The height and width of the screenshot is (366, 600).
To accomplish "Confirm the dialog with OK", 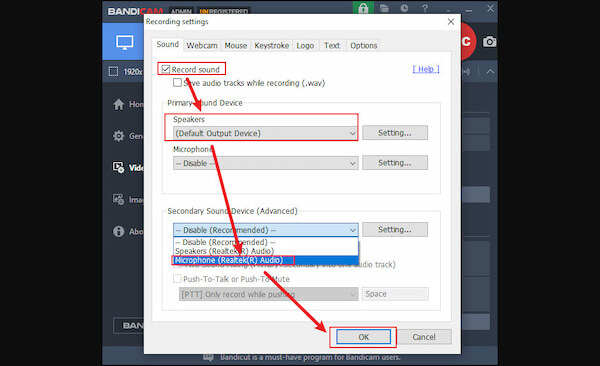I will coord(364,337).
